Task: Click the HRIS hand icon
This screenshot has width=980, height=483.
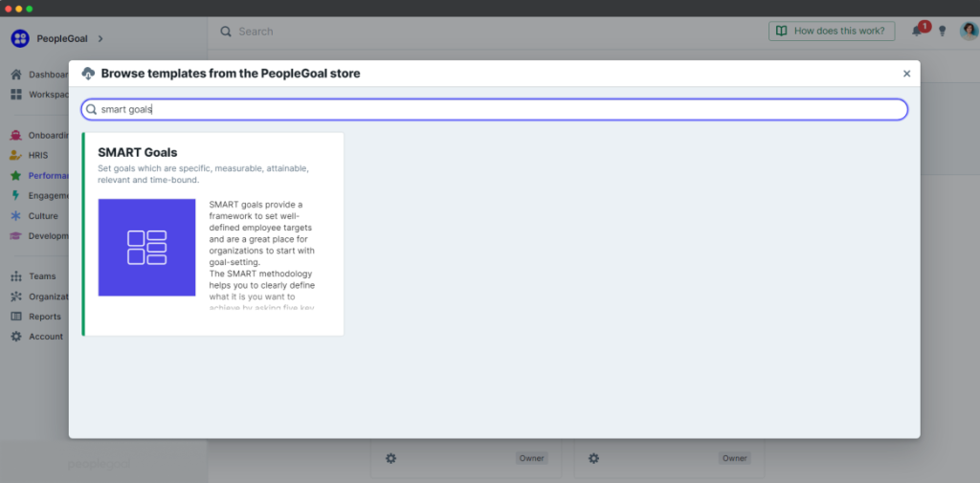Action: tap(16, 155)
